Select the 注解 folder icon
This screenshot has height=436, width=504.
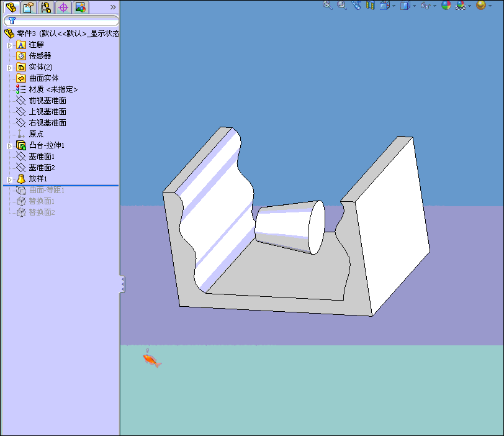tap(21, 45)
